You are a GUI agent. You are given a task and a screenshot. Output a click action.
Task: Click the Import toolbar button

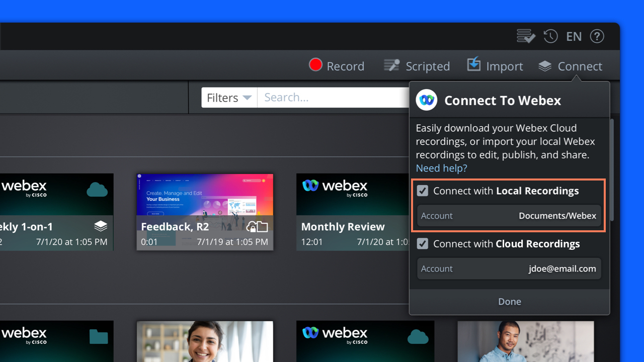point(495,66)
